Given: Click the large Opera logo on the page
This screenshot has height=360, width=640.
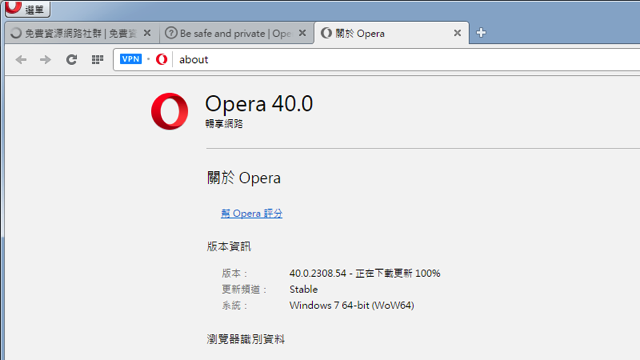Looking at the screenshot, I should coord(169,111).
